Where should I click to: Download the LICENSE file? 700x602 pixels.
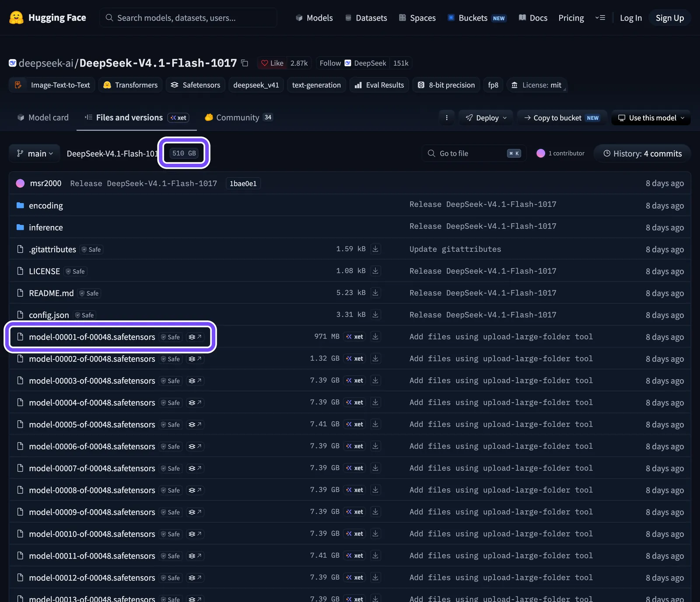(375, 271)
